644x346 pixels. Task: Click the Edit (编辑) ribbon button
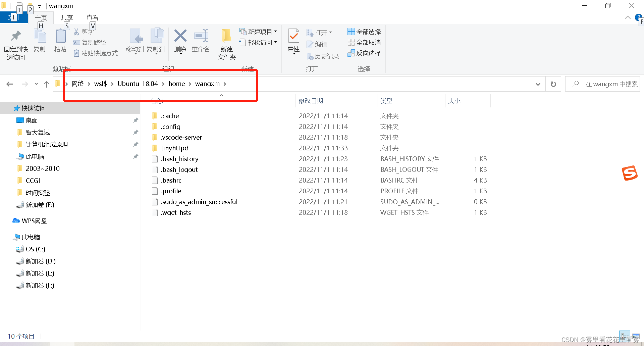click(317, 44)
